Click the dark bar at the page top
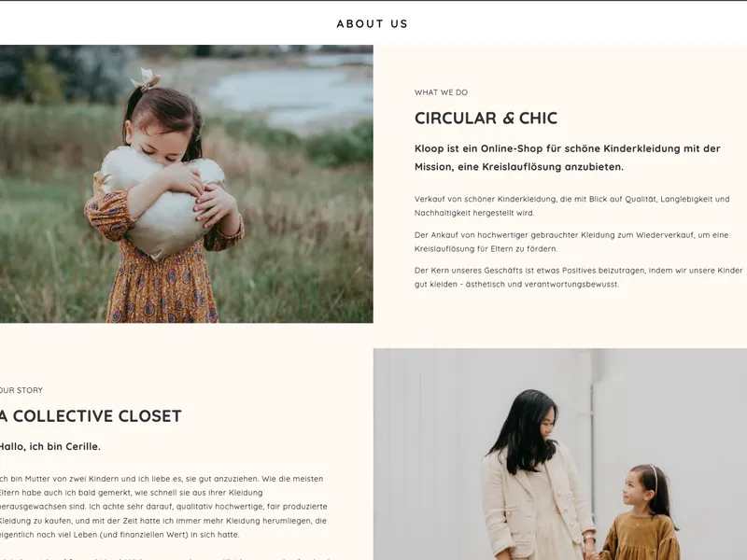 tap(373, 1)
